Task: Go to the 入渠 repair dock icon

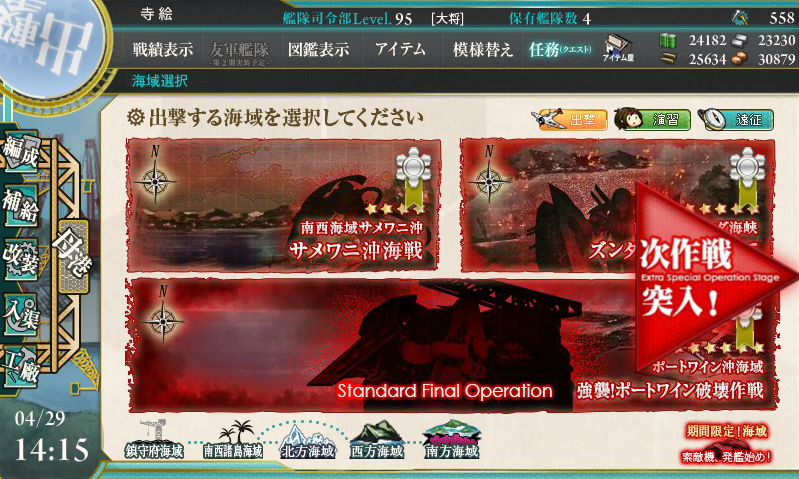Action: [x=21, y=314]
